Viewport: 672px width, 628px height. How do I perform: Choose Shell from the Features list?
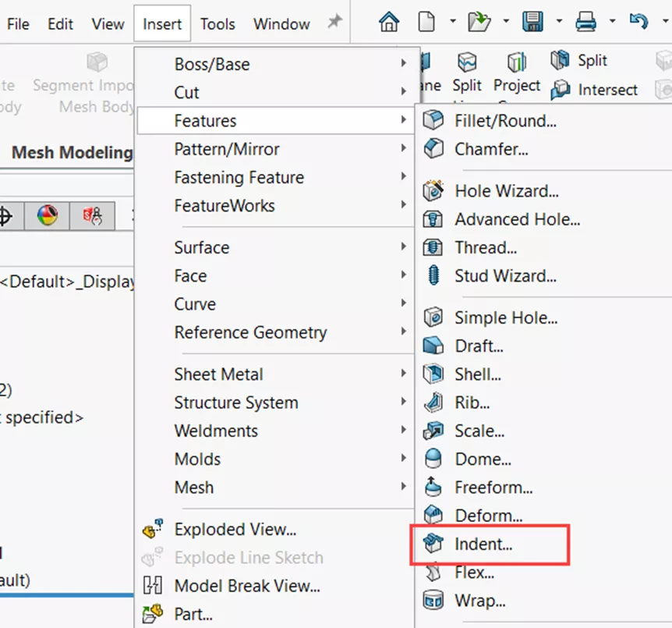coord(478,374)
